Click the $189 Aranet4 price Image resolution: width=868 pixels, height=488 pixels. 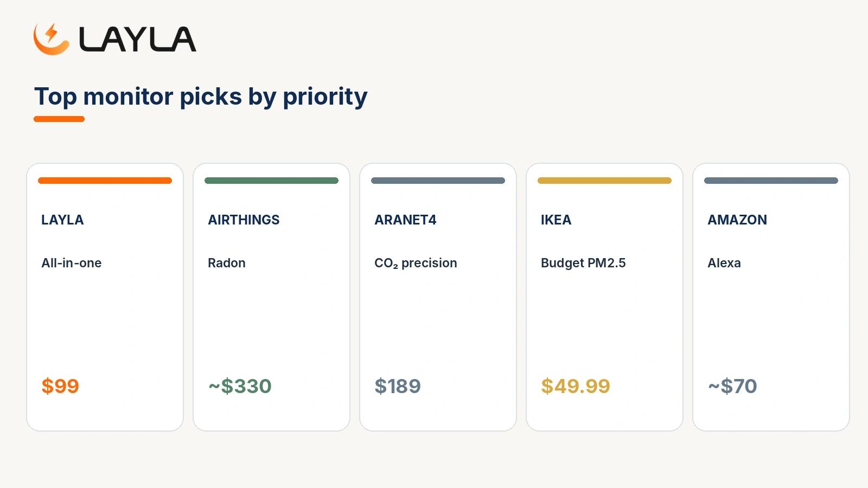[x=398, y=386]
